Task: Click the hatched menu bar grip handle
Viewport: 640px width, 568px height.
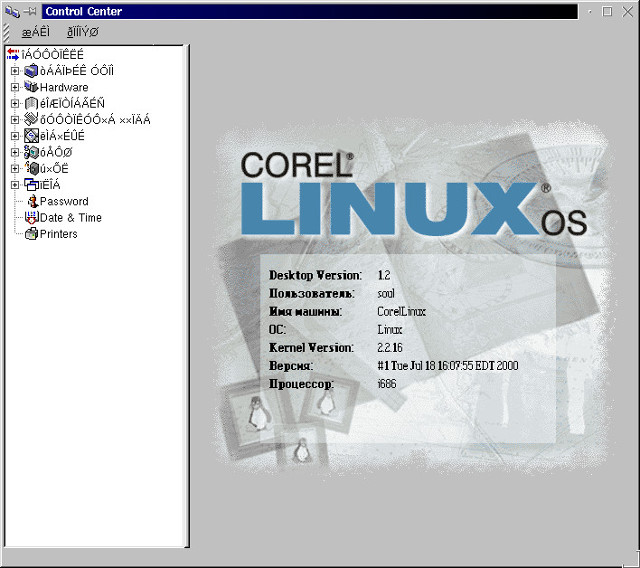Action: click(6, 33)
